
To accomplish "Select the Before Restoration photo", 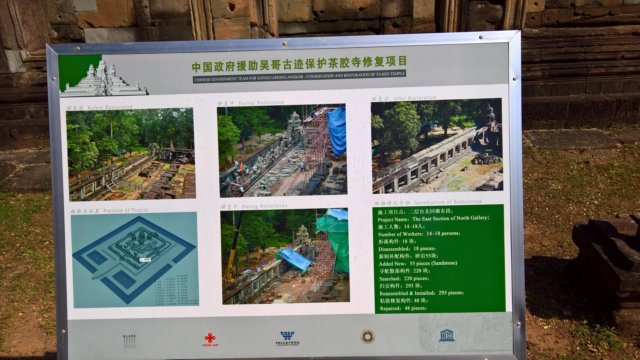I will [131, 154].
